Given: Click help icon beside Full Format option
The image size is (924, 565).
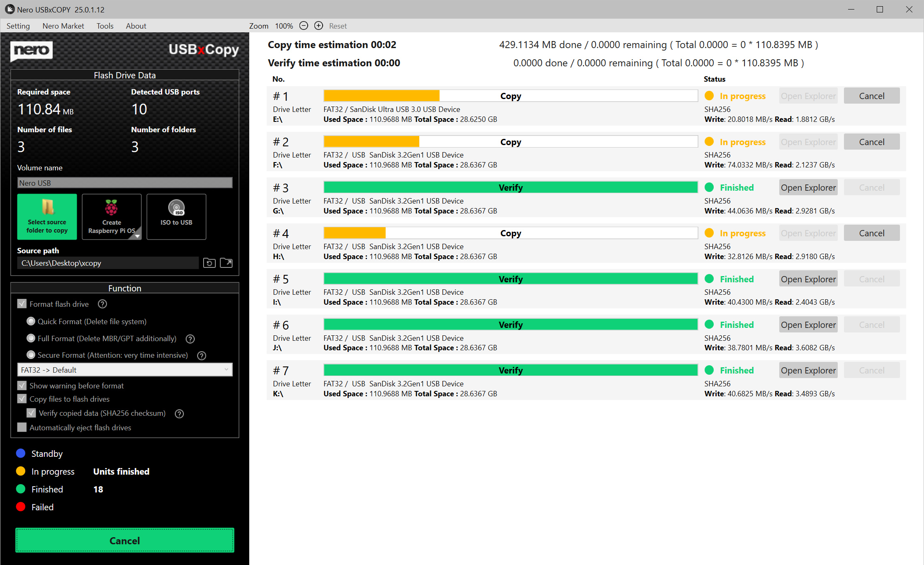Looking at the screenshot, I should coord(190,339).
